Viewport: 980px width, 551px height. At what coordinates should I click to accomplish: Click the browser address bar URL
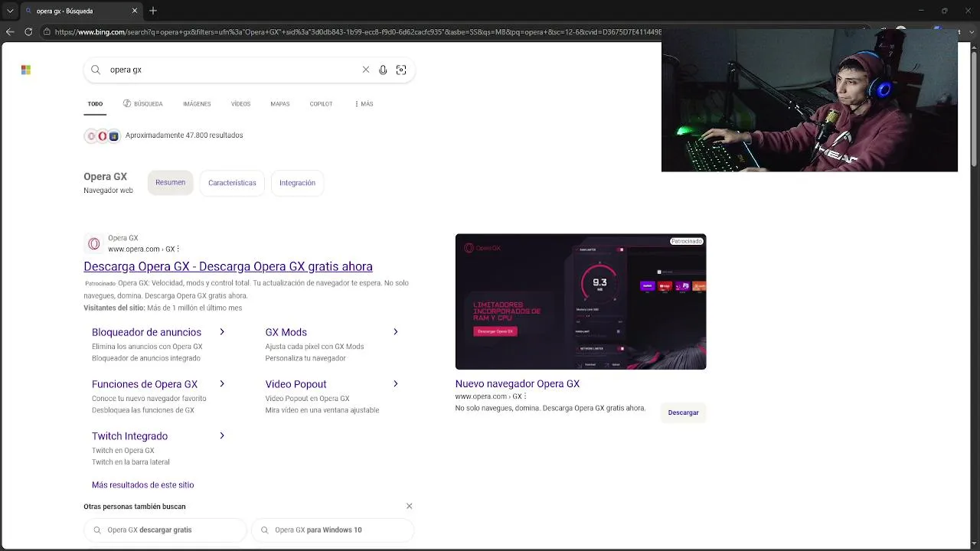coord(358,32)
